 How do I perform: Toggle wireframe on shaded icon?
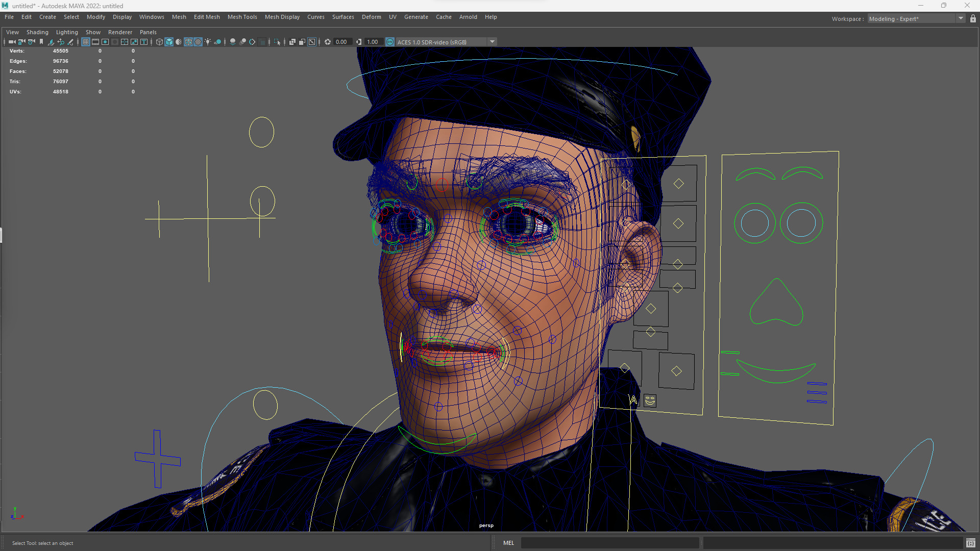coord(188,42)
